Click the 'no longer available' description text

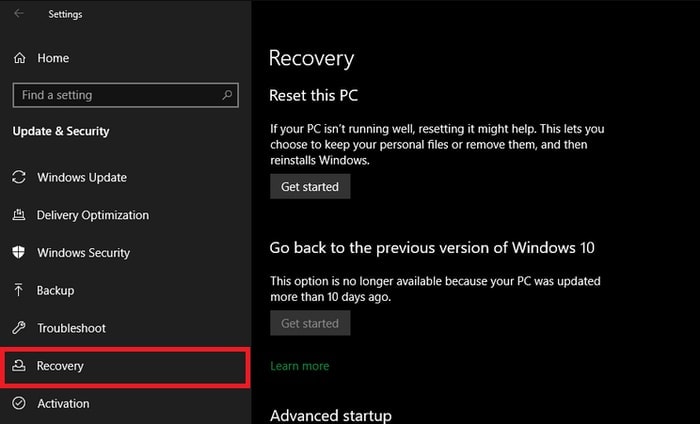point(435,289)
